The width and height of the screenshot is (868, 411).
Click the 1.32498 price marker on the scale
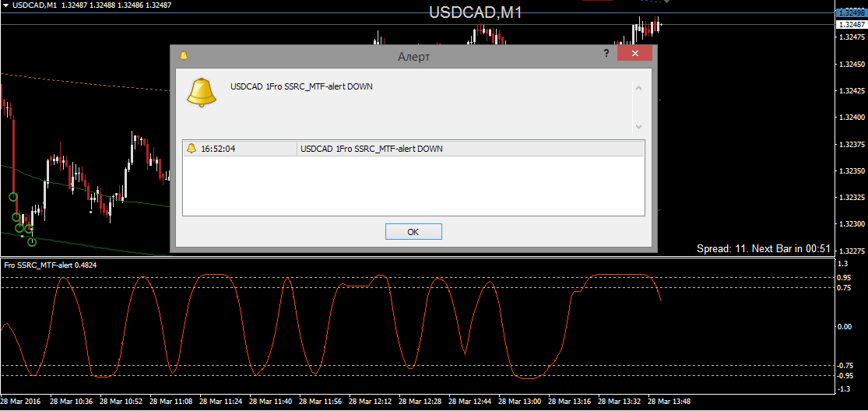852,12
